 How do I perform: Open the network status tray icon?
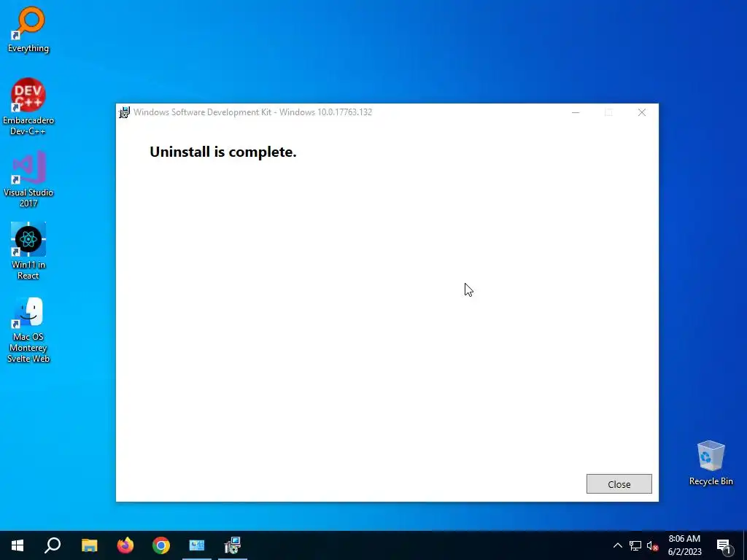(635, 545)
